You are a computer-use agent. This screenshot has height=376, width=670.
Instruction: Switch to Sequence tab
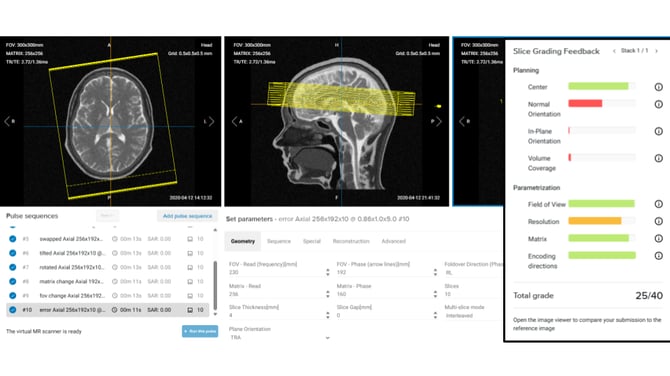click(x=279, y=241)
